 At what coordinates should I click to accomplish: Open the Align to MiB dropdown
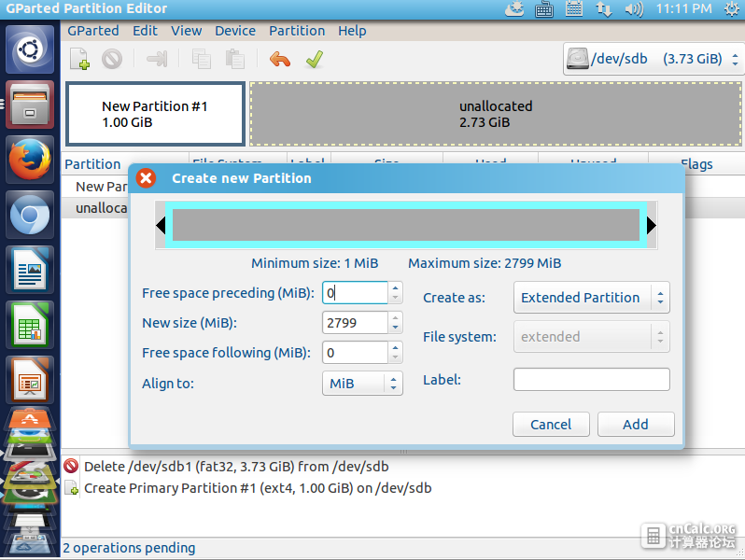coord(362,384)
